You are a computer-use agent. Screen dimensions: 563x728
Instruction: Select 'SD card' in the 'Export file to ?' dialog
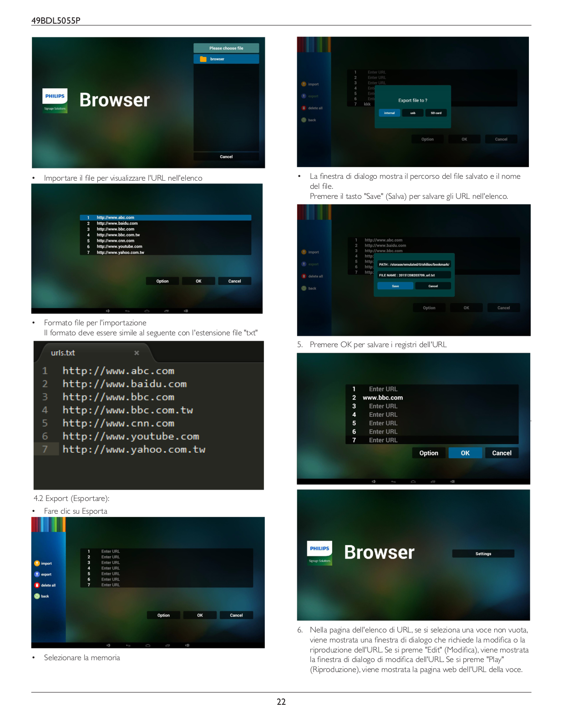[436, 113]
